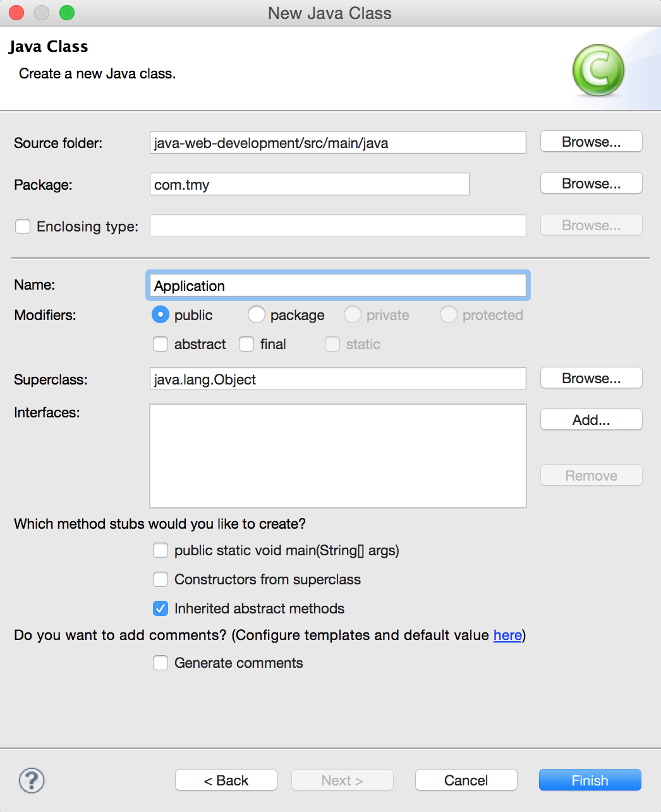The width and height of the screenshot is (661, 812).
Task: Browse for the superclass
Action: point(591,378)
